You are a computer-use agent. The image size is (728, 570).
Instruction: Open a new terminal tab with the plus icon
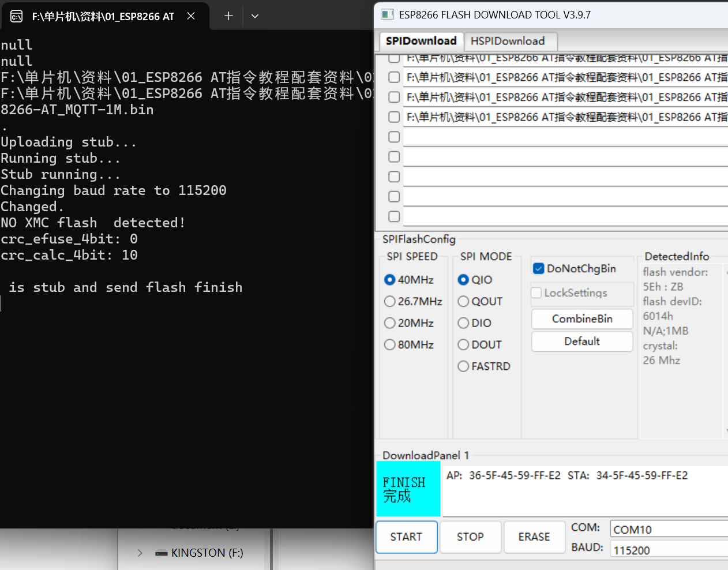click(227, 16)
